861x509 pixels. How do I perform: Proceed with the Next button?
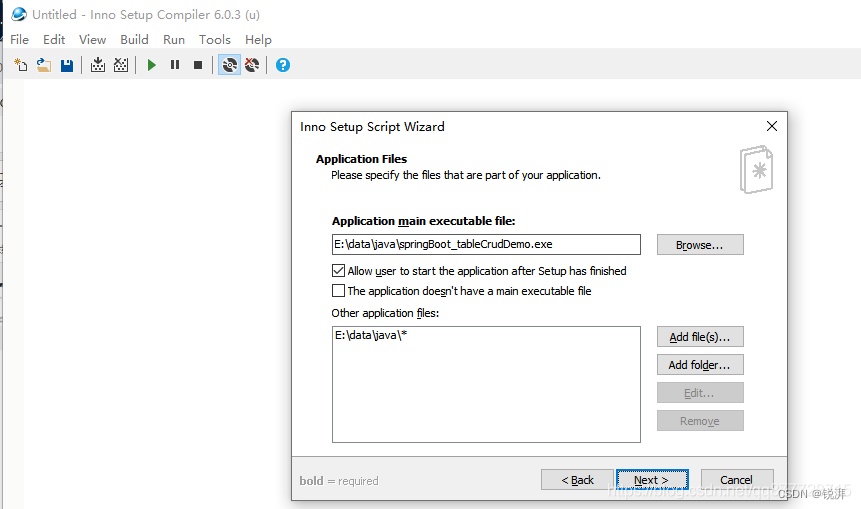click(x=652, y=480)
